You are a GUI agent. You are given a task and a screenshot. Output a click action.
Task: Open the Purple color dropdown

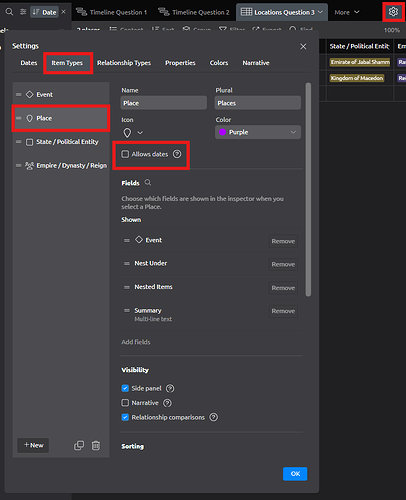[x=258, y=132]
